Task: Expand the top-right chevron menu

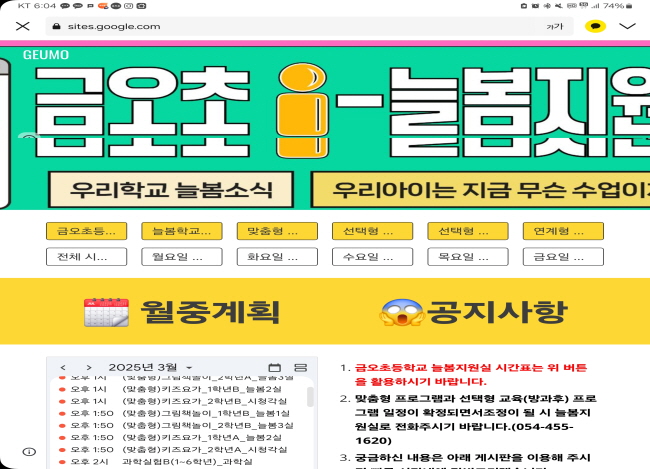Action: point(628,26)
